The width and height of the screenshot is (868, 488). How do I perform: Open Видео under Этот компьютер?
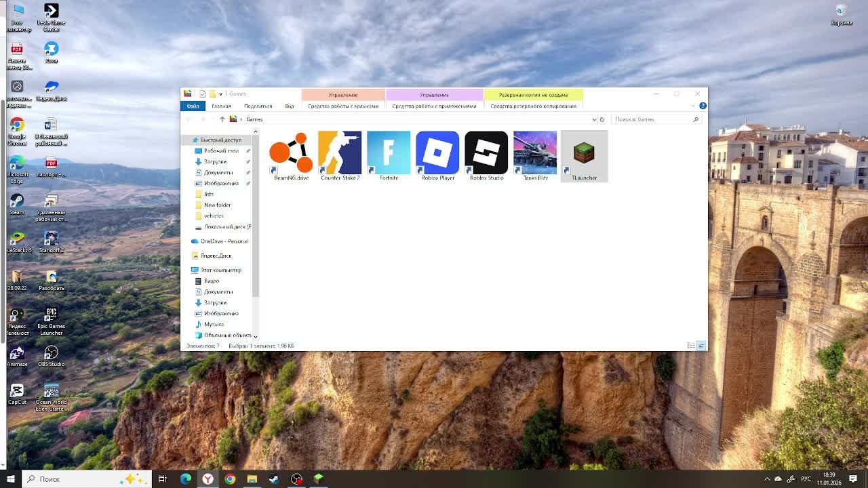(212, 281)
